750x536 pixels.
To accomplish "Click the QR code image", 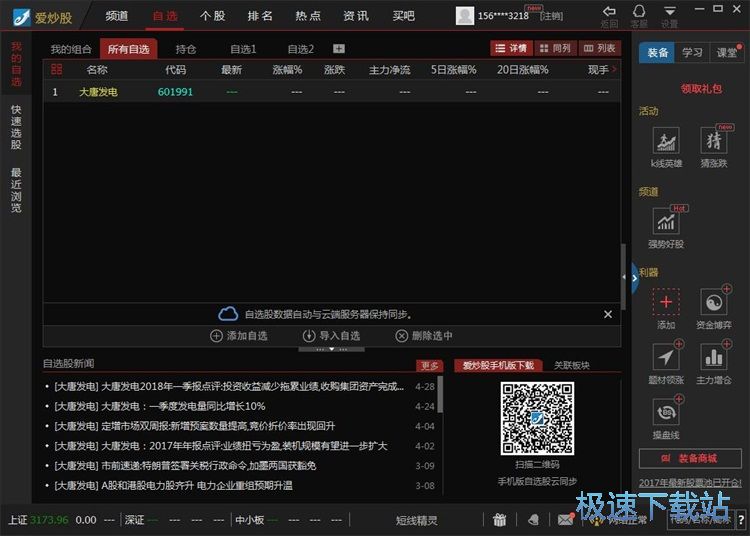I will coord(537,418).
